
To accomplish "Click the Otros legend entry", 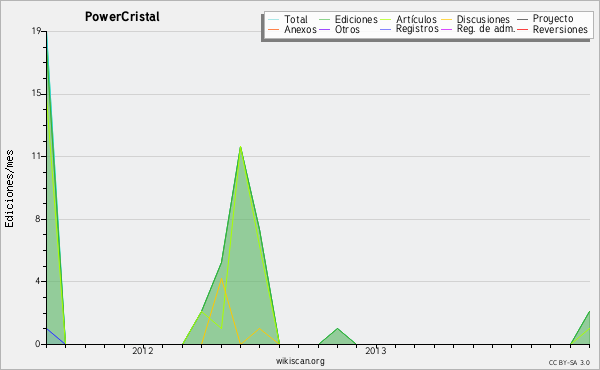I will (347, 29).
